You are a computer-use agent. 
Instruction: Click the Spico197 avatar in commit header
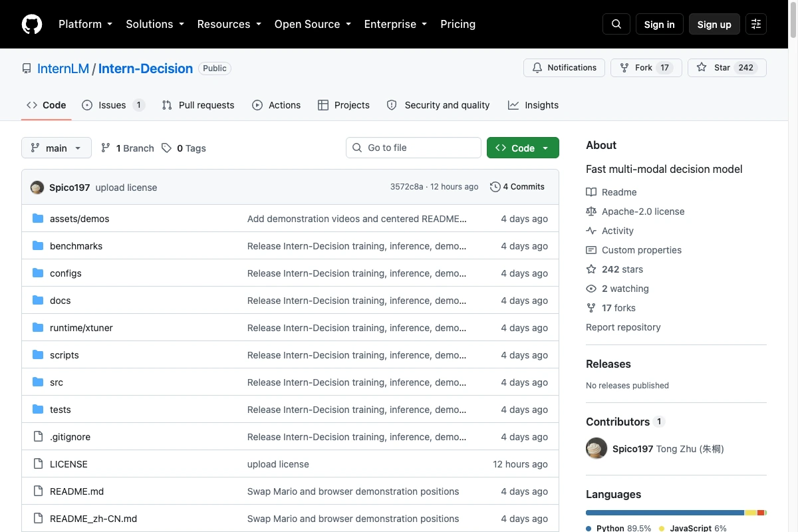coord(37,188)
